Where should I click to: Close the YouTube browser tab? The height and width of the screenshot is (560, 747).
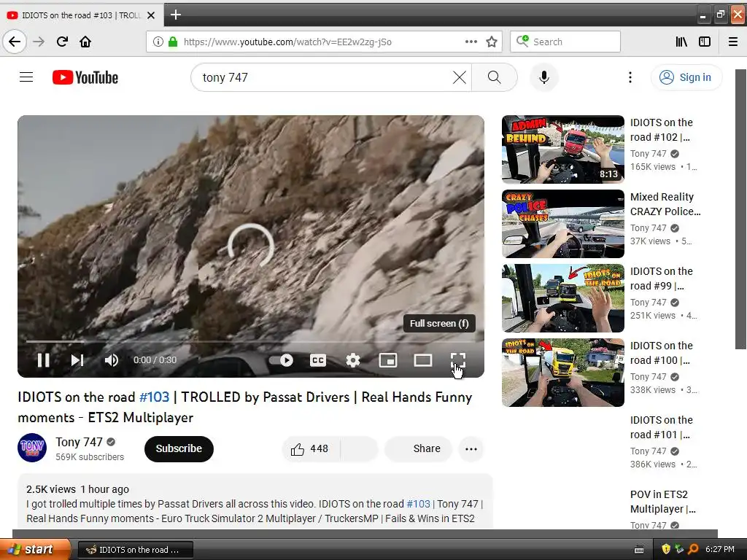pos(151,15)
